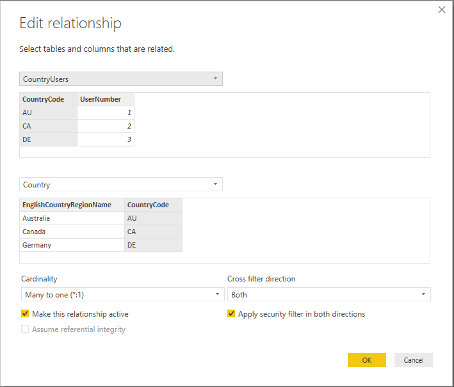Click UserNumber value 3
This screenshot has height=387, width=454.
(x=106, y=139)
